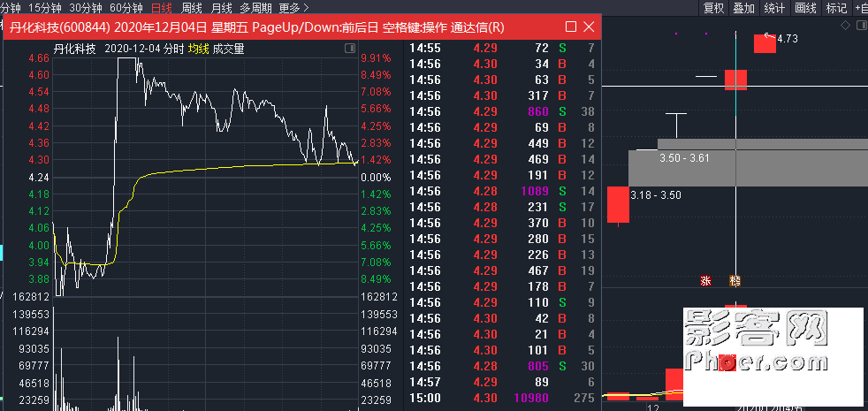
Task: Click the 分时 label in chart header
Action: tap(174, 49)
